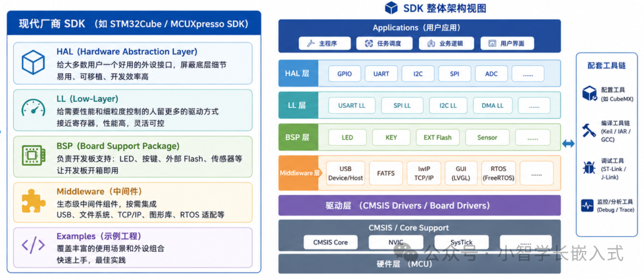Screen dimensions: 644x279
Task: Click the ...... box in BSP 层 row
Action: 532,137
